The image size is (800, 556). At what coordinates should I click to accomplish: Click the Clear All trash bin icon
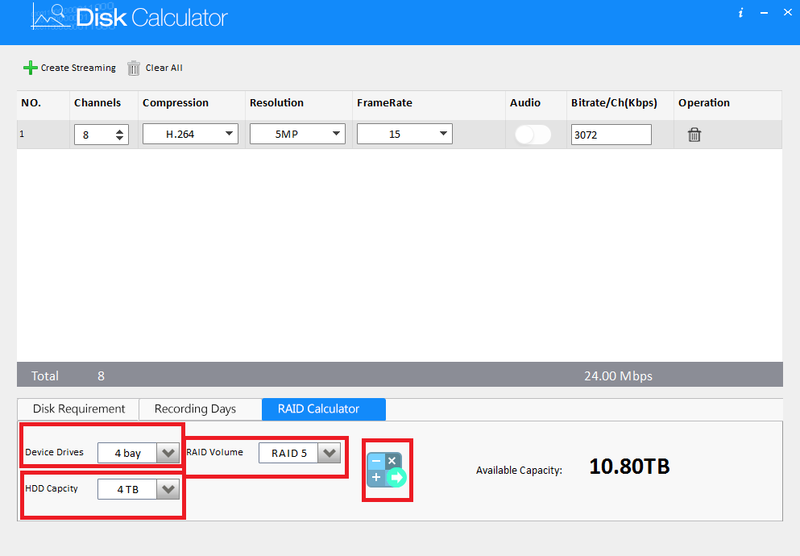(134, 68)
